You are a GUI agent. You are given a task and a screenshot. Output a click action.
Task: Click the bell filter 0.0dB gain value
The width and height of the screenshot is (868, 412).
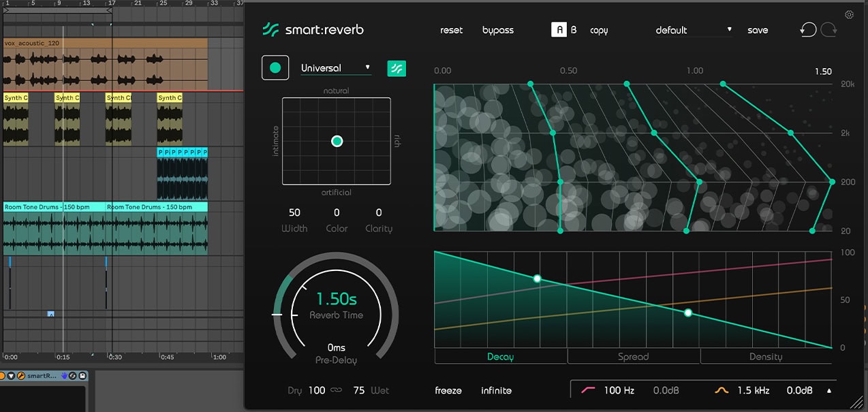(x=800, y=390)
